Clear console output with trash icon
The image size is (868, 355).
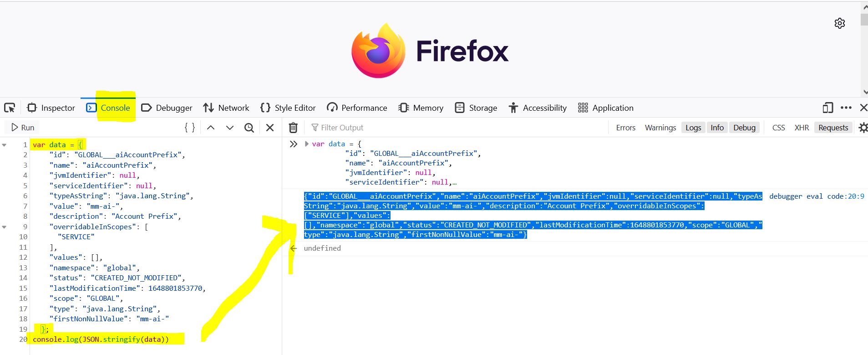[x=294, y=128]
